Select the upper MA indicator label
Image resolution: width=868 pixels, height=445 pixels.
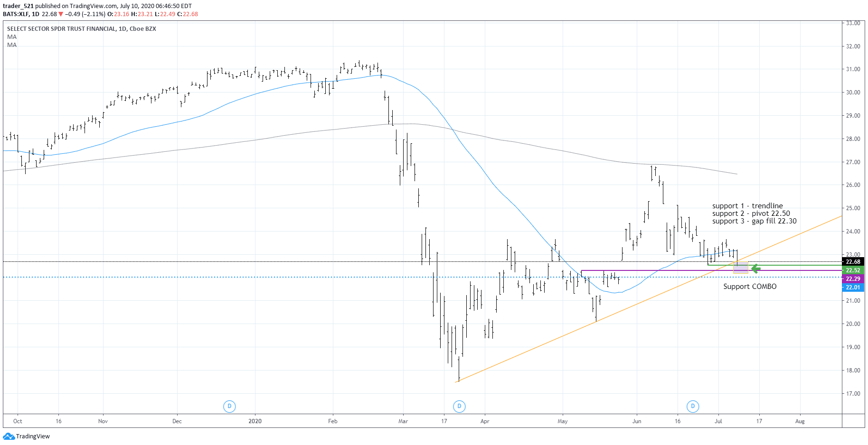click(x=12, y=37)
